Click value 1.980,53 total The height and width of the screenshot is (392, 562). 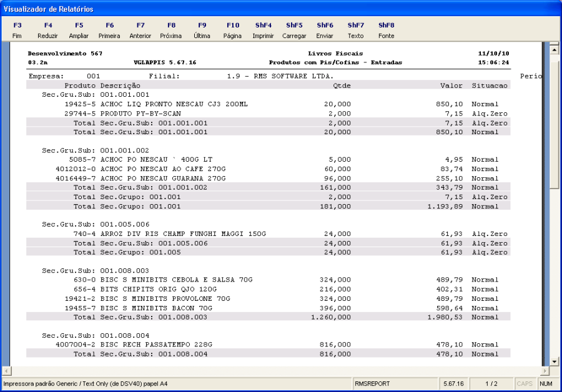[x=445, y=317]
